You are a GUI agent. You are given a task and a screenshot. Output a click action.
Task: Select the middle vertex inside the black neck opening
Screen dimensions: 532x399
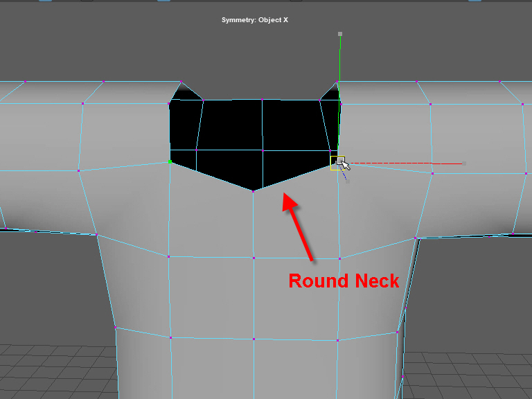tap(263, 150)
